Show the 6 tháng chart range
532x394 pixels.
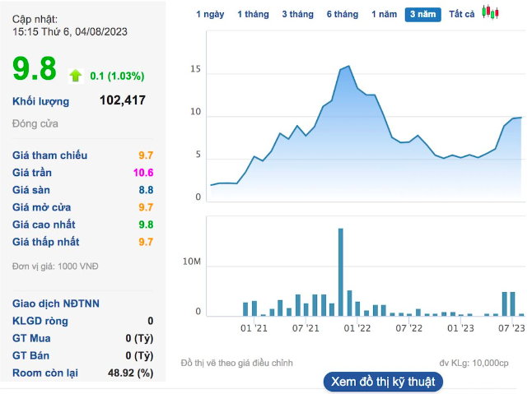[x=342, y=15]
